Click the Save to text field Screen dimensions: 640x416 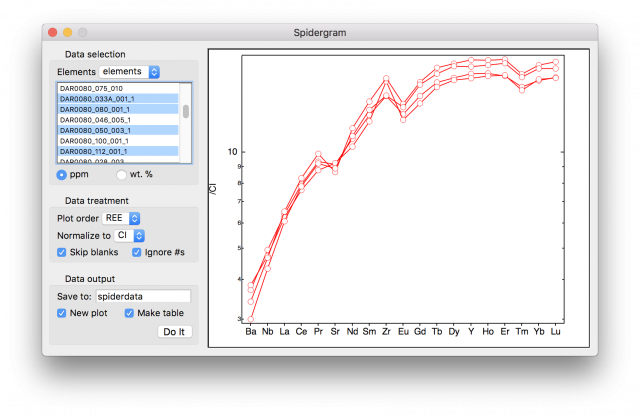tap(143, 296)
